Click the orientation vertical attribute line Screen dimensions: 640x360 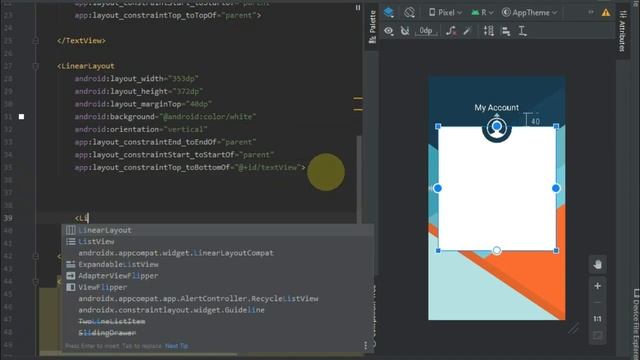click(x=141, y=129)
